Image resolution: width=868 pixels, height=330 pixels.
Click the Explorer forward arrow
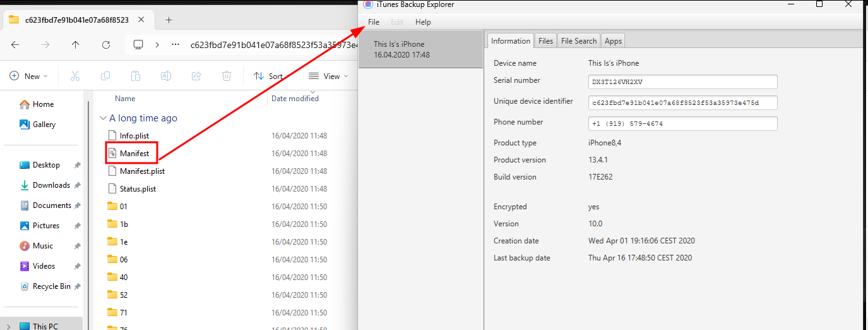pyautogui.click(x=45, y=45)
